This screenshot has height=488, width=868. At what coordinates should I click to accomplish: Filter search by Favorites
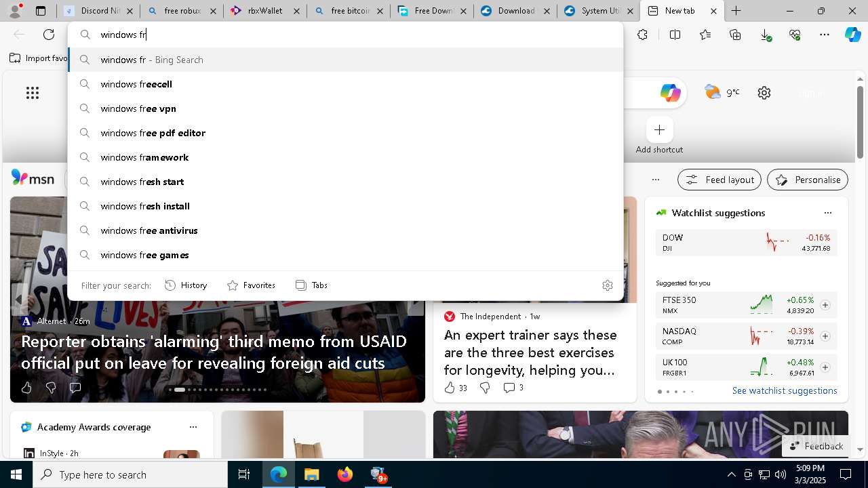coord(251,285)
